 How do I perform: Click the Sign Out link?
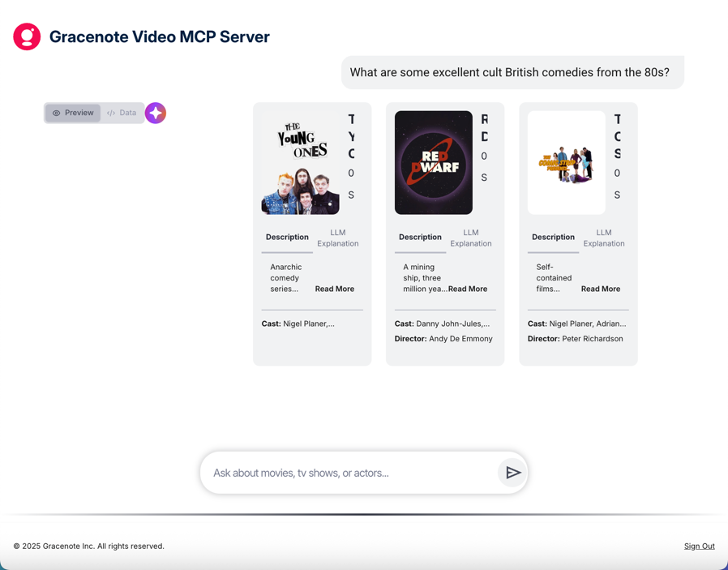[x=699, y=546]
